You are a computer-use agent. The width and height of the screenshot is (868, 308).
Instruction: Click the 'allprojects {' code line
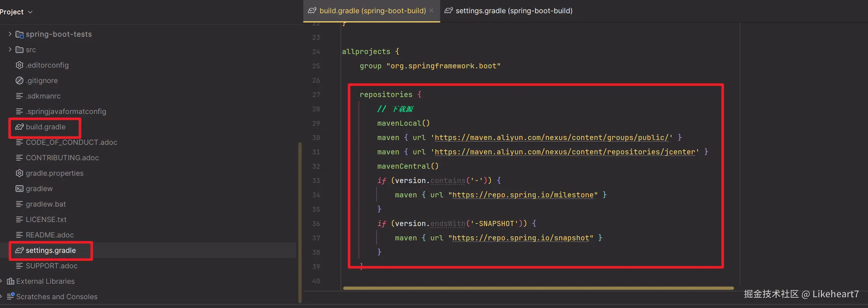coord(371,51)
